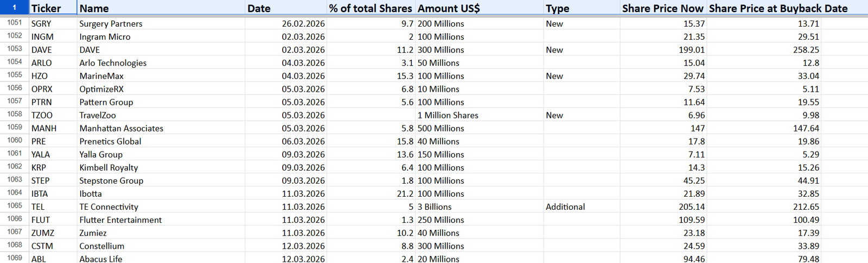Click percent of shares value 21.2

coord(371,193)
